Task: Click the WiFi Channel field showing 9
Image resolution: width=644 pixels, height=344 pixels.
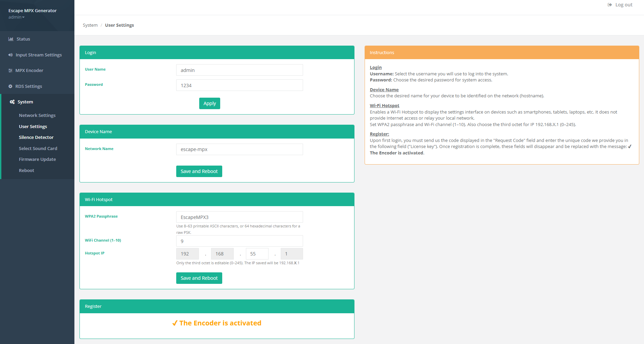Action: click(239, 241)
